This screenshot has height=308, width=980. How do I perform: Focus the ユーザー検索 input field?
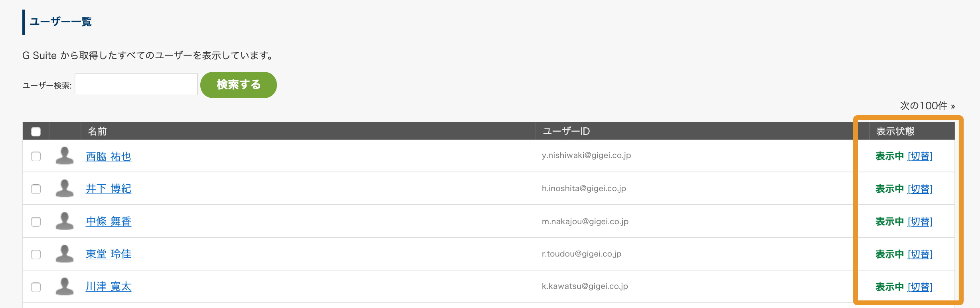click(136, 84)
